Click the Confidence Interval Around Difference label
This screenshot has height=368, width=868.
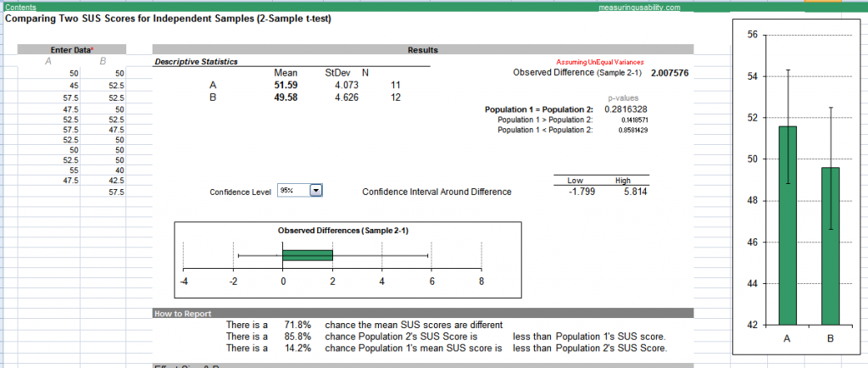437,192
